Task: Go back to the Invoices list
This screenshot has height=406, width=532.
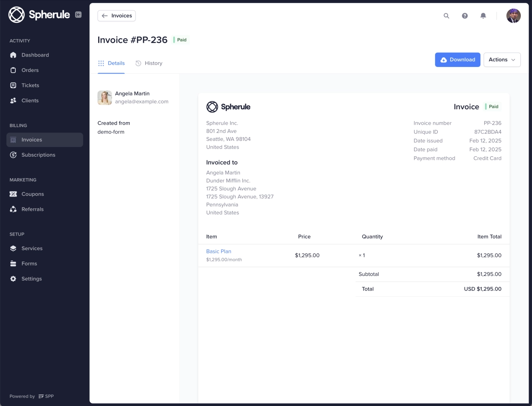Action: click(x=116, y=16)
